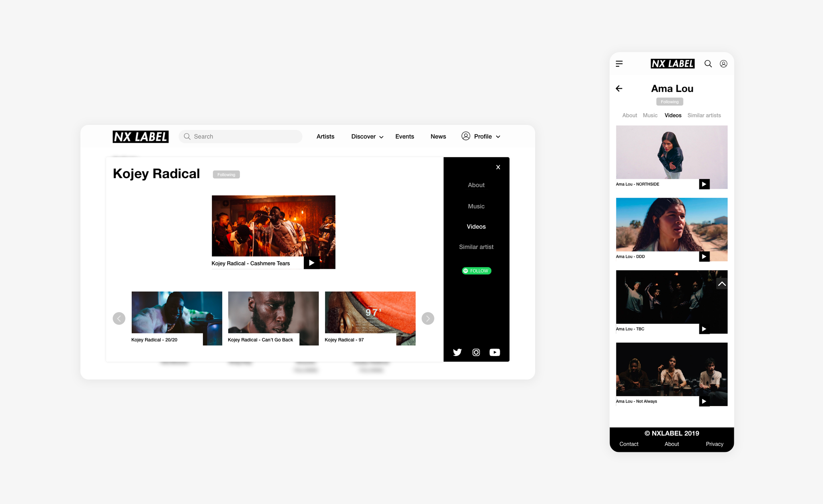Screen dimensions: 823x504
Task: Click play button on Ama Lou NORTHSIDE video
Action: click(704, 185)
